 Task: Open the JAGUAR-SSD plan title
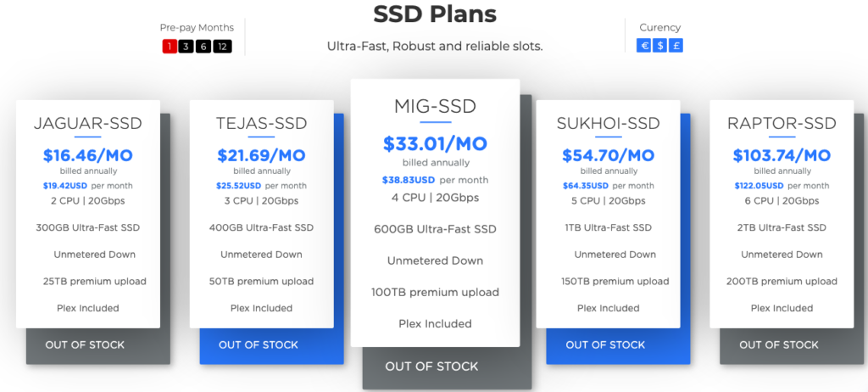pos(88,123)
